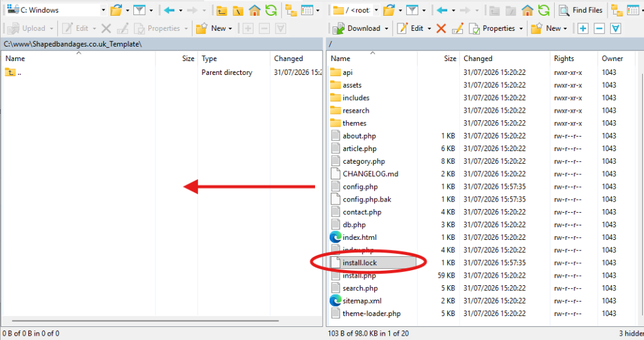This screenshot has height=340, width=644.
Task: Click the remote panel Open Directory icon
Action: (x=389, y=10)
